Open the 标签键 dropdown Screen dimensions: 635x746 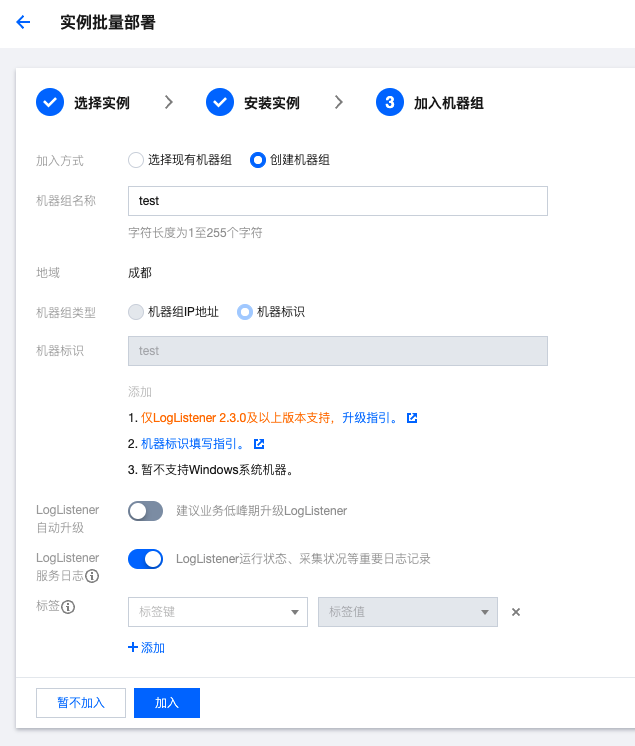tap(218, 612)
